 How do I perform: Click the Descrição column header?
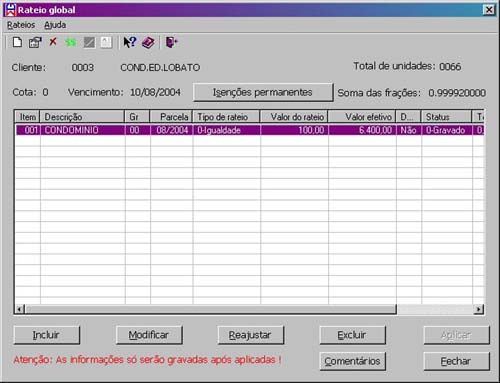(82, 117)
